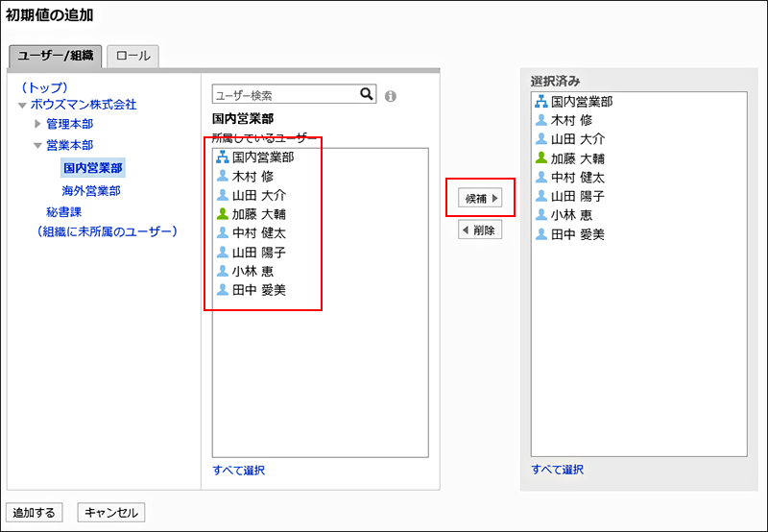Expand the 管理本部 tree node
This screenshot has width=768, height=532.
[37, 124]
